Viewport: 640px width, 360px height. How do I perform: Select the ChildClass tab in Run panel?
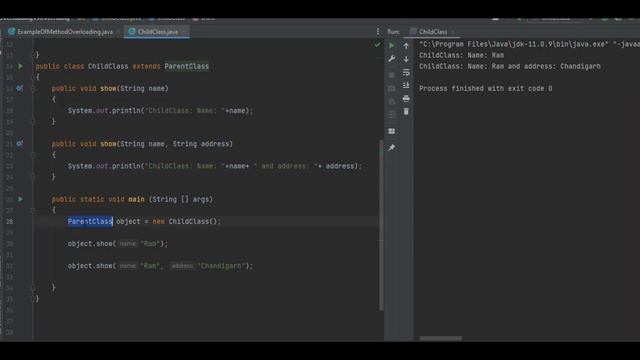pyautogui.click(x=433, y=31)
